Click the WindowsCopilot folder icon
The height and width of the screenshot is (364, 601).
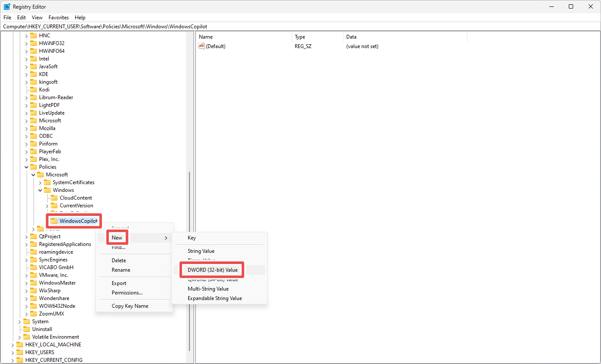(x=54, y=221)
